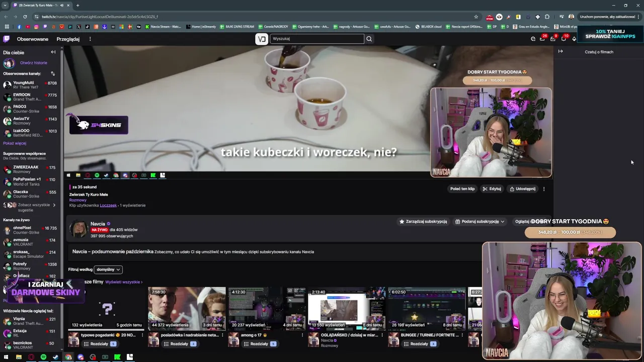
Task: Open the X bookmark icon
Action: 78,27
